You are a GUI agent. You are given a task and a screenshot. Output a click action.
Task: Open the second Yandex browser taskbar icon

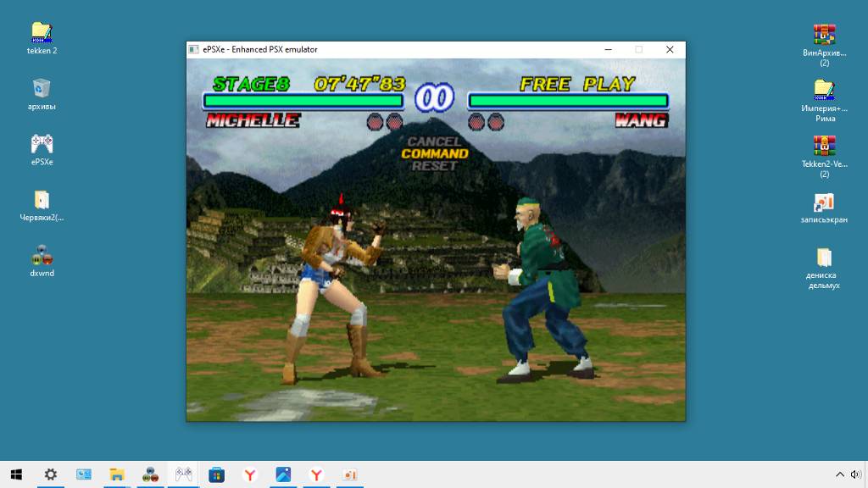pos(316,474)
